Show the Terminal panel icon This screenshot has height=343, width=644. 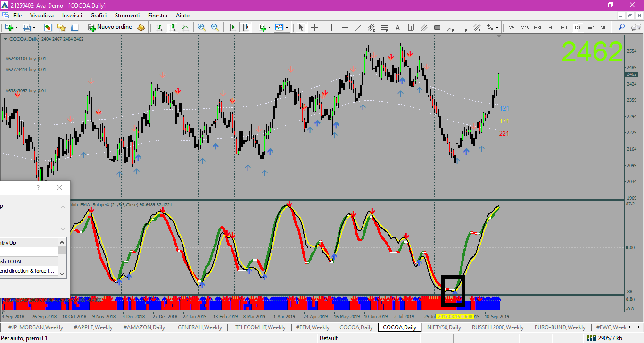coord(74,27)
